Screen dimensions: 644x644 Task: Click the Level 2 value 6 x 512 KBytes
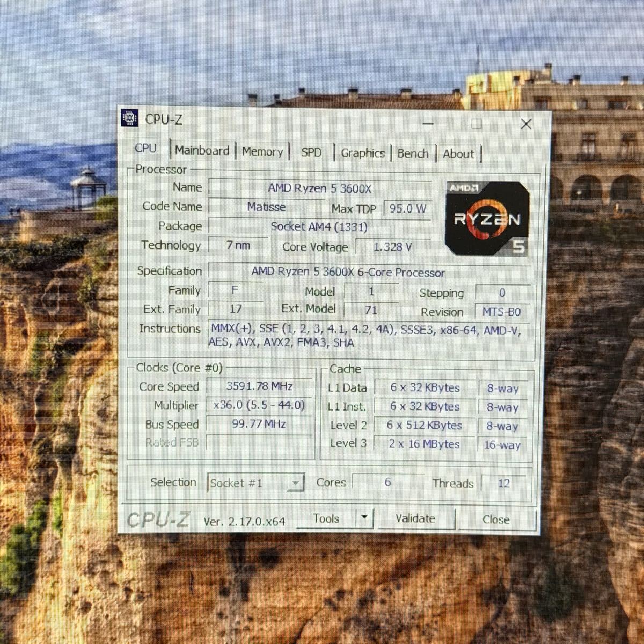pyautogui.click(x=425, y=426)
